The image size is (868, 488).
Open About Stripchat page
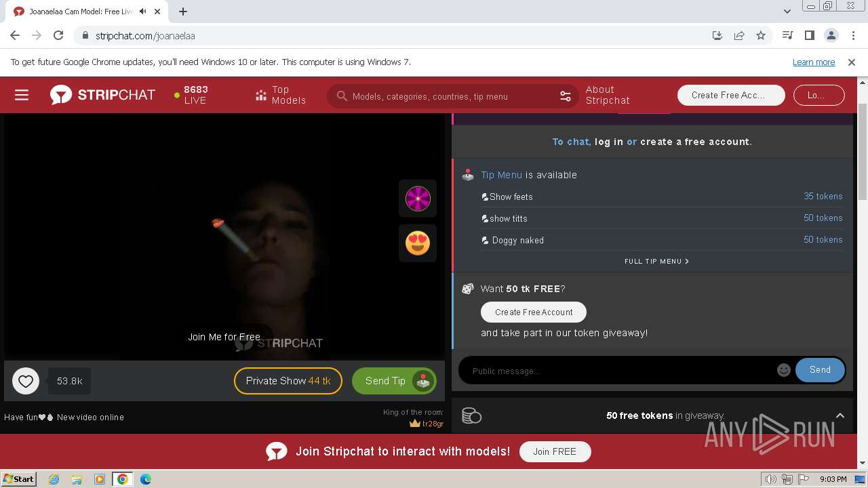[x=608, y=95]
